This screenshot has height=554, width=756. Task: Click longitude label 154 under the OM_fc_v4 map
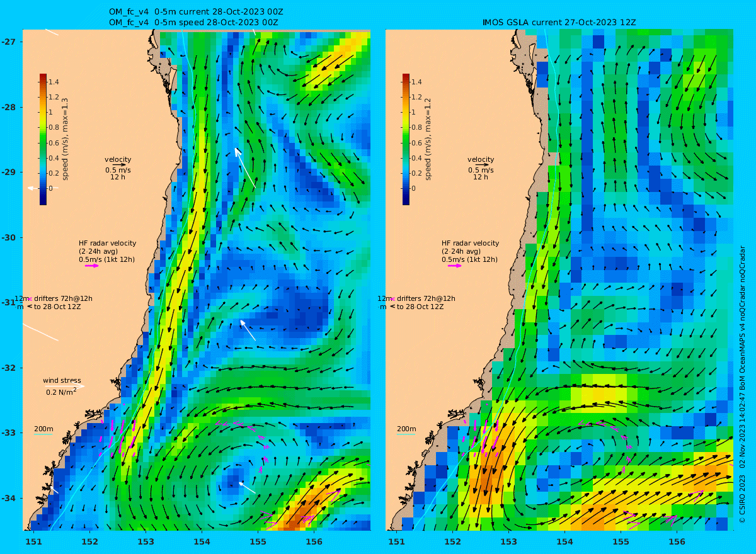click(x=202, y=541)
